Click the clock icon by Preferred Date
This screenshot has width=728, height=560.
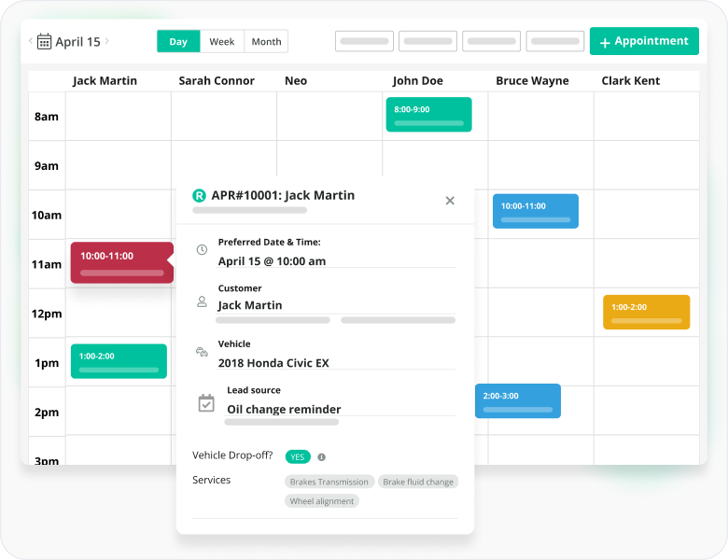click(x=202, y=250)
